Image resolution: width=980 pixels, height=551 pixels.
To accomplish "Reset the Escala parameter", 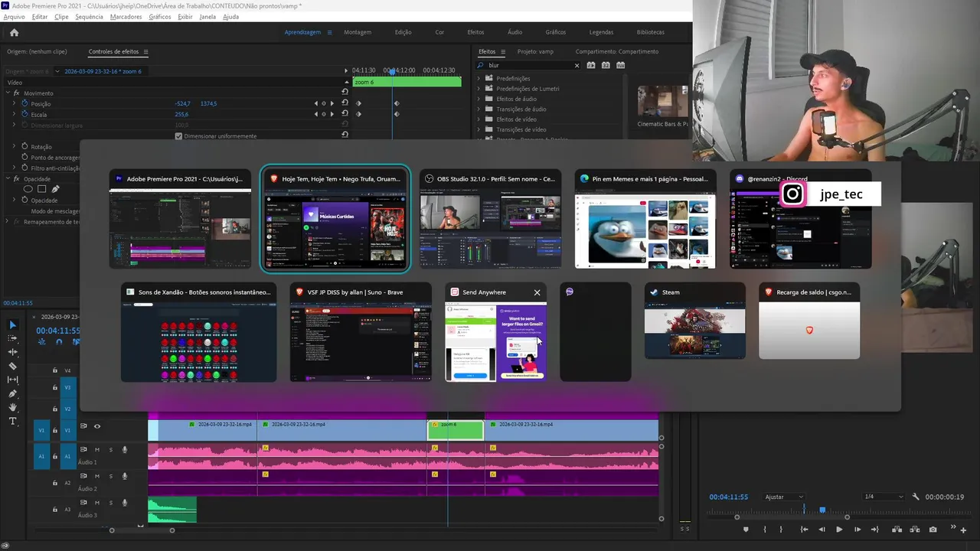I will coord(345,114).
